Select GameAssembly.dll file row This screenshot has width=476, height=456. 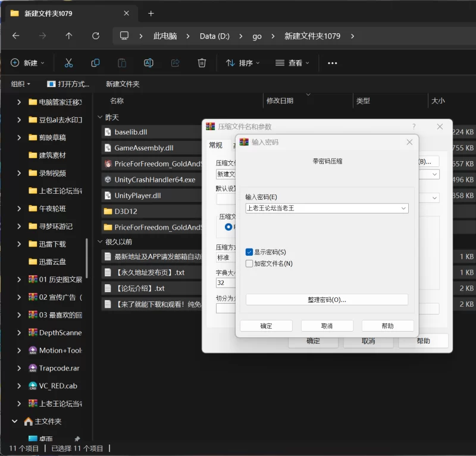151,148
